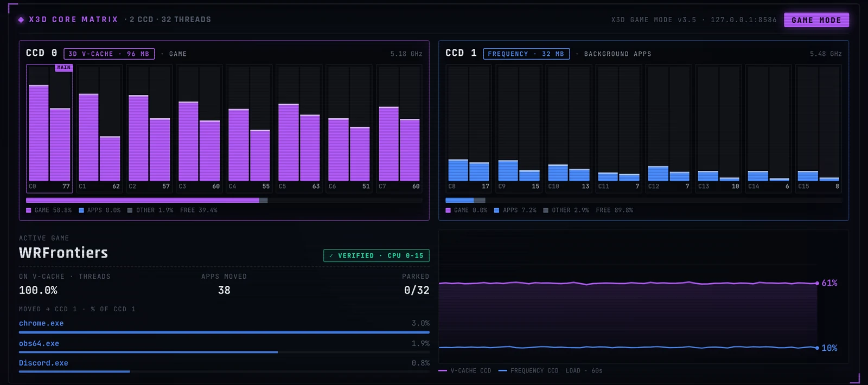Select the C7 core tile
Image resolution: width=868 pixels, height=385 pixels.
click(399, 129)
